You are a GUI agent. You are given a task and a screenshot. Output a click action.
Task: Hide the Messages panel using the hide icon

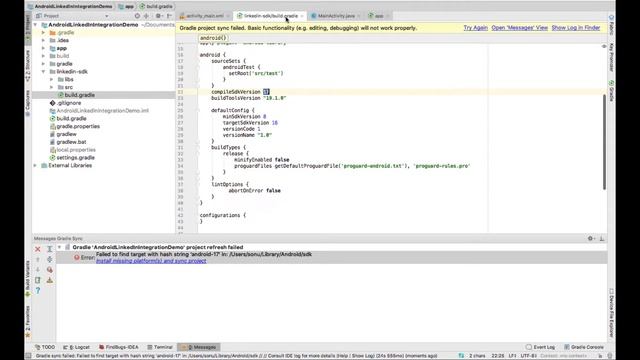click(x=602, y=238)
